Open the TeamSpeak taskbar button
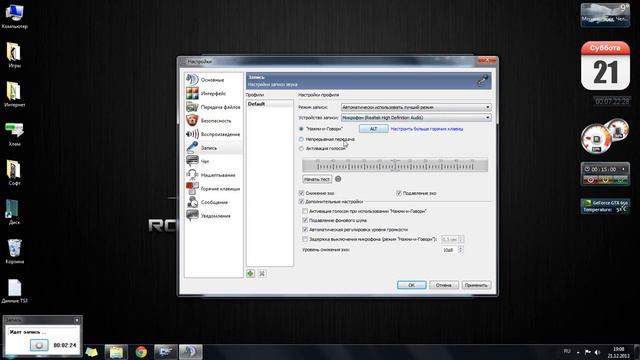The height and width of the screenshot is (360, 640). (191, 352)
